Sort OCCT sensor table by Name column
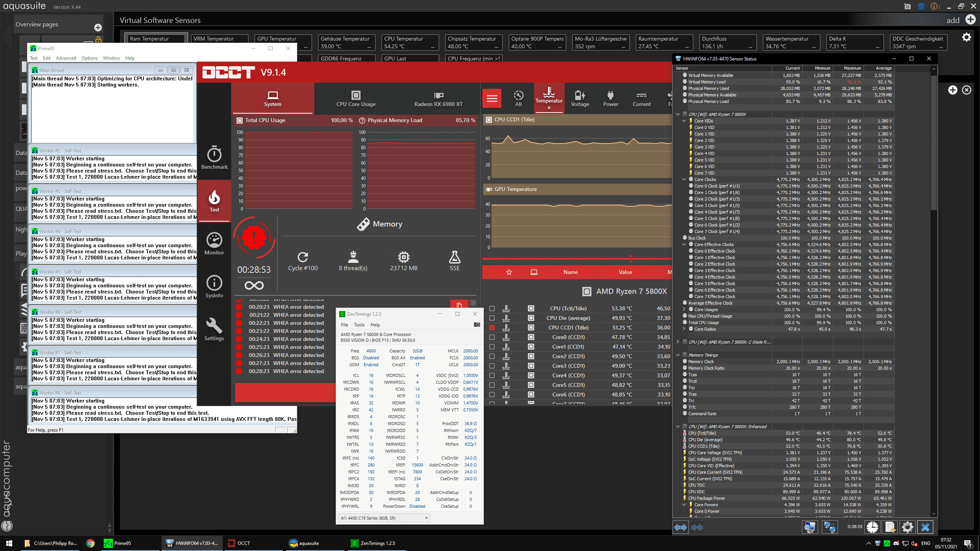This screenshot has height=551, width=980. (x=570, y=272)
